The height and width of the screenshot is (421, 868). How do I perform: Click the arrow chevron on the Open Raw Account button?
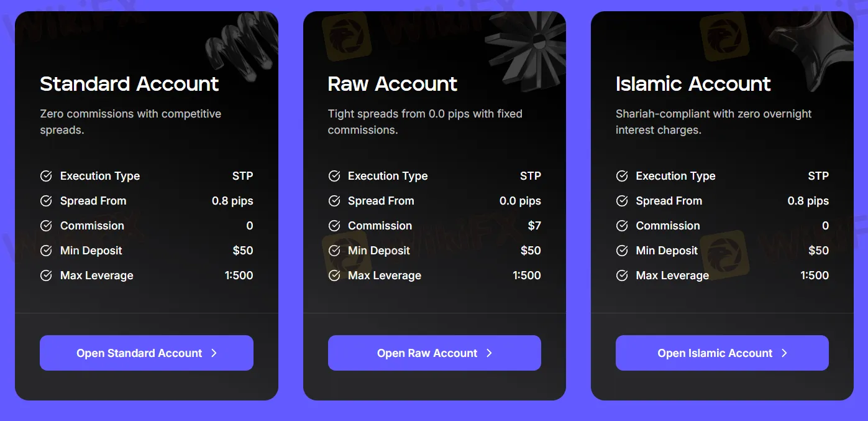click(x=490, y=353)
